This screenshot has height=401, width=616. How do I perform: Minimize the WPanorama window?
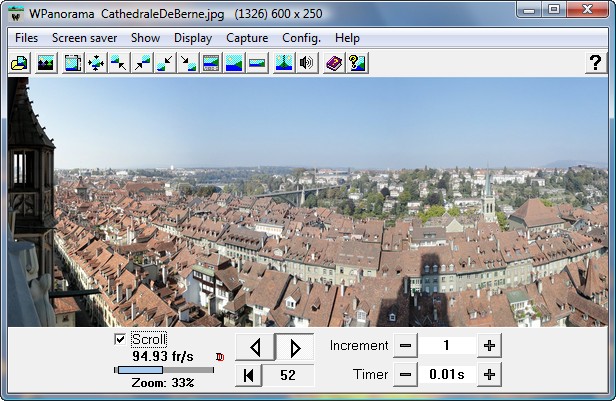(529, 9)
